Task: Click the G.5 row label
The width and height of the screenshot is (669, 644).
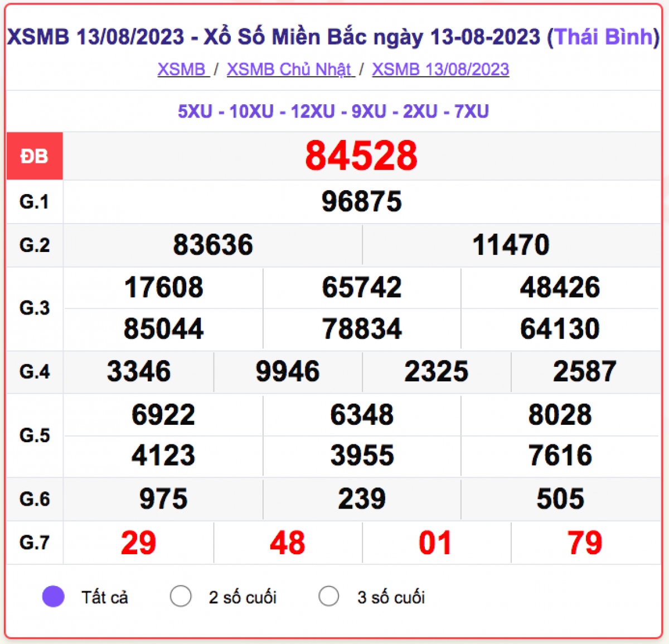Action: [35, 435]
